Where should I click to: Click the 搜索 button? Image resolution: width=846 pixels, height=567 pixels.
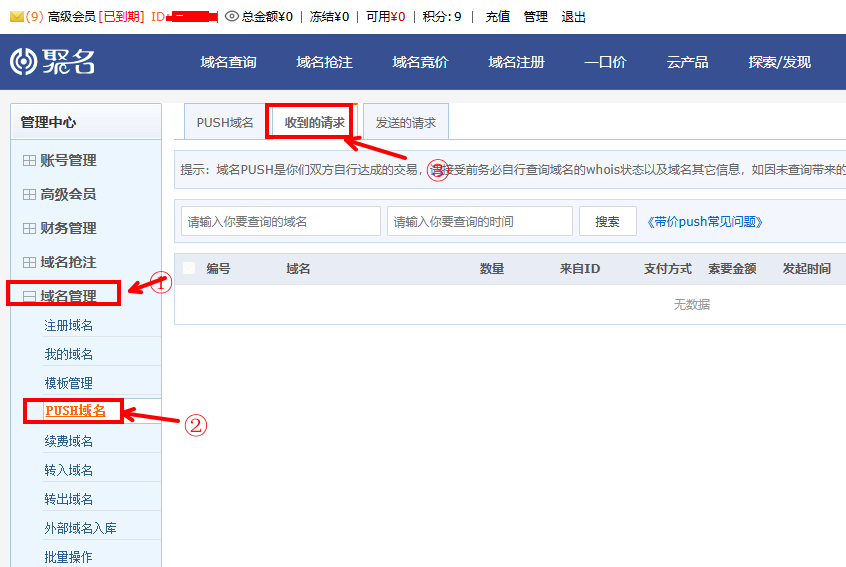[x=608, y=221]
